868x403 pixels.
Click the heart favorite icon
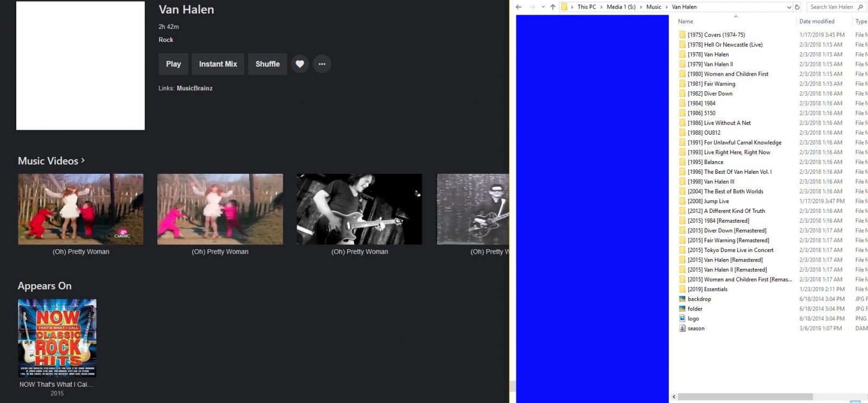299,64
